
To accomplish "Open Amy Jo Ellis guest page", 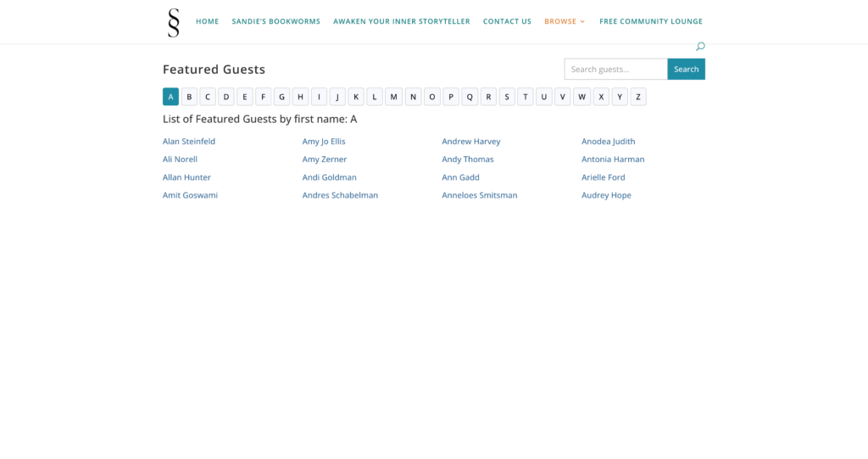I will pyautogui.click(x=324, y=142).
